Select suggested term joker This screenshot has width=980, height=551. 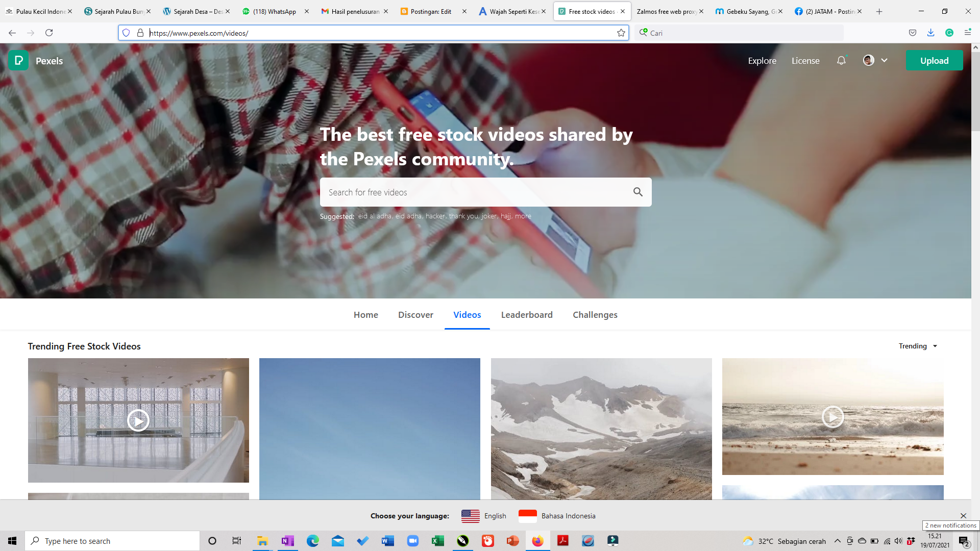coord(489,216)
